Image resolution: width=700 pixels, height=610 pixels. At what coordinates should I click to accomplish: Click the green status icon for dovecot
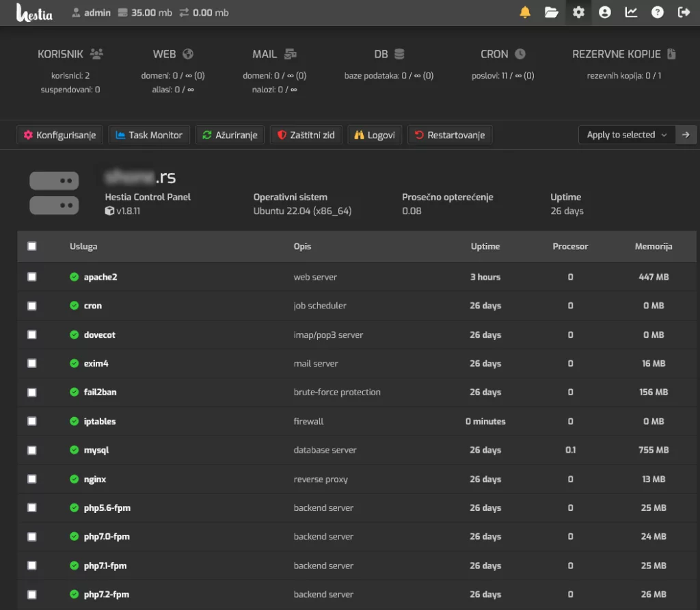pyautogui.click(x=74, y=334)
